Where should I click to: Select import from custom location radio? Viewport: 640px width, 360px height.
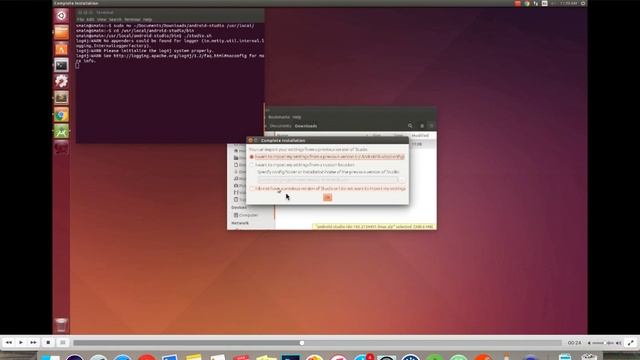(x=251, y=165)
